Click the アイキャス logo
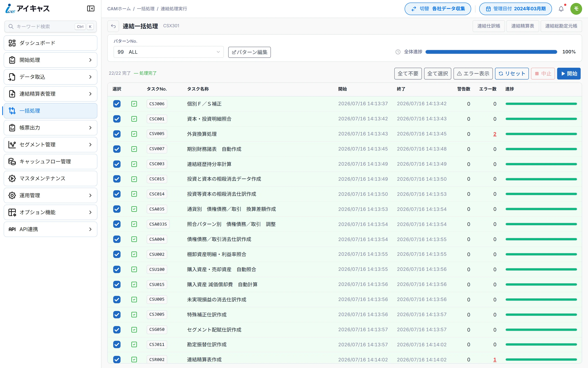The width and height of the screenshot is (588, 368). click(27, 9)
